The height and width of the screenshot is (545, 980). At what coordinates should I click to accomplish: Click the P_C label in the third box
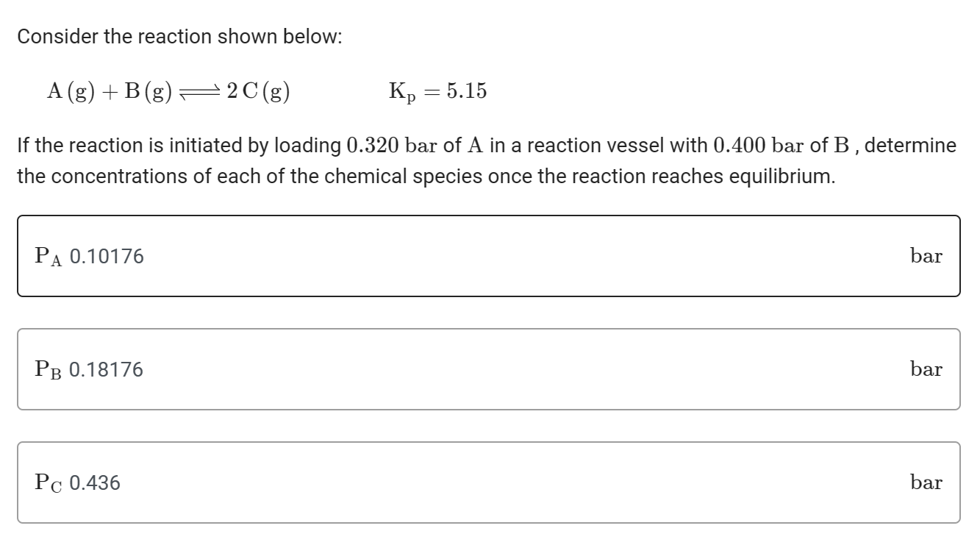pyautogui.click(x=49, y=483)
